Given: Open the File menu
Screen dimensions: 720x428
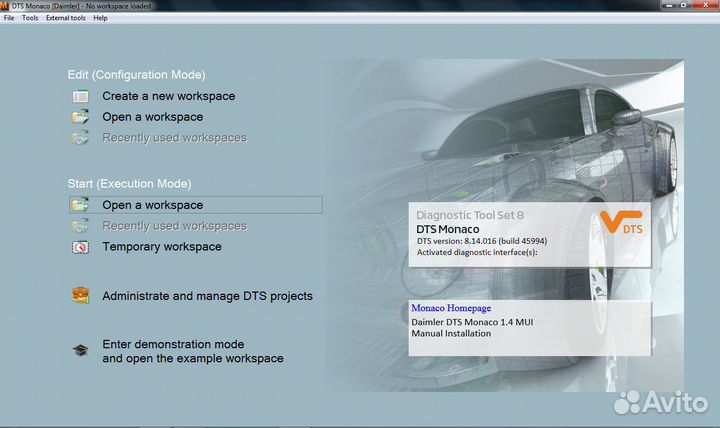Looking at the screenshot, I should click(x=9, y=18).
